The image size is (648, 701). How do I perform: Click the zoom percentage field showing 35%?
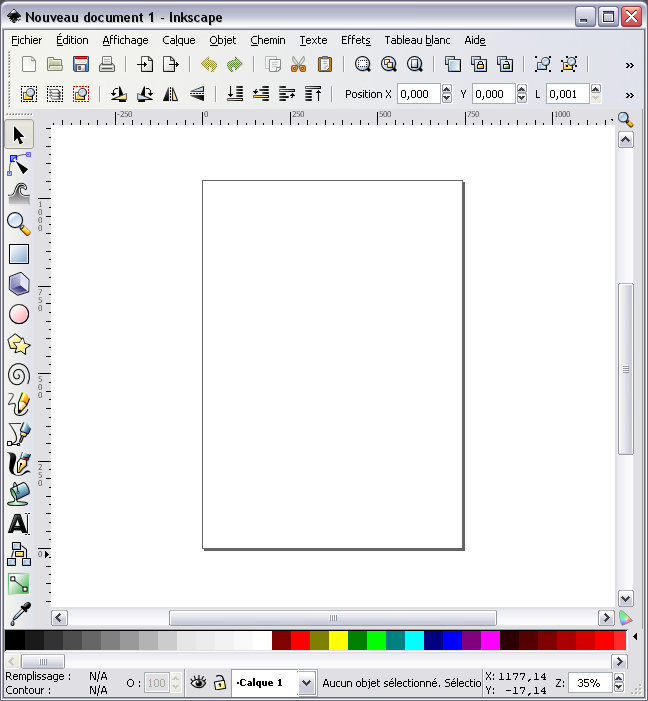(x=590, y=683)
